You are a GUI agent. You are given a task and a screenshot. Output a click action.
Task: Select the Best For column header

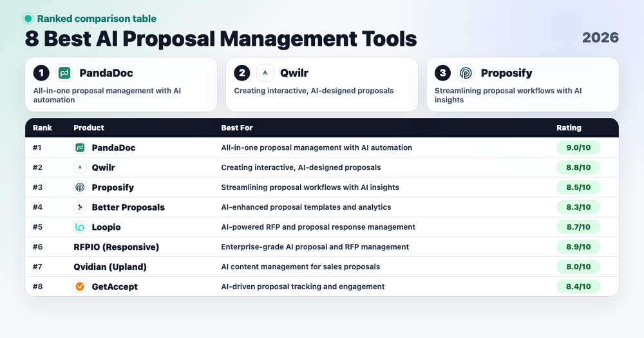point(236,127)
